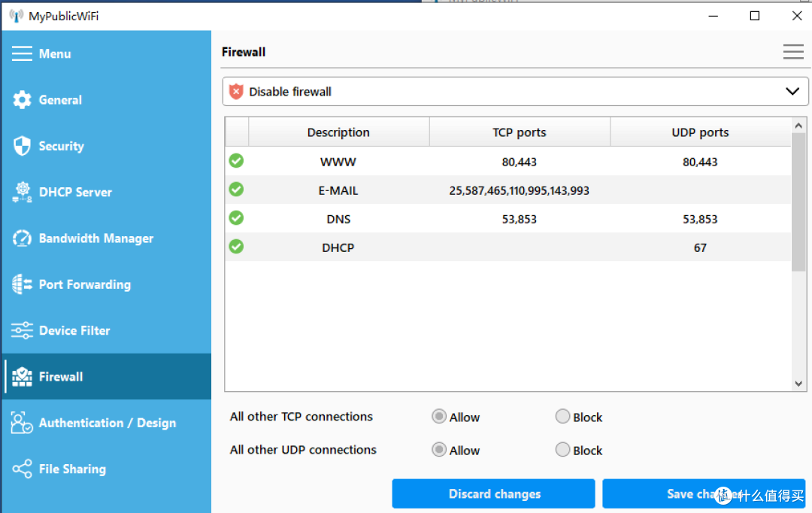Switch to Port Forwarding section

106,284
